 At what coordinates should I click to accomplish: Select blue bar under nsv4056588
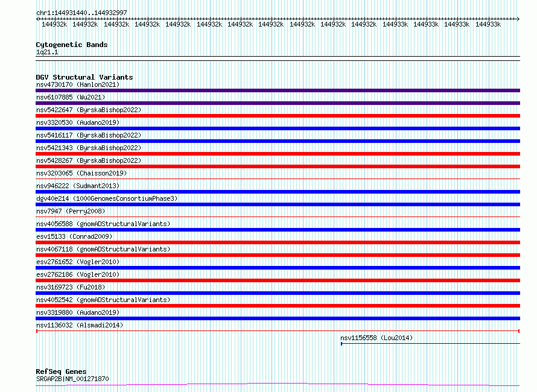[x=278, y=230]
